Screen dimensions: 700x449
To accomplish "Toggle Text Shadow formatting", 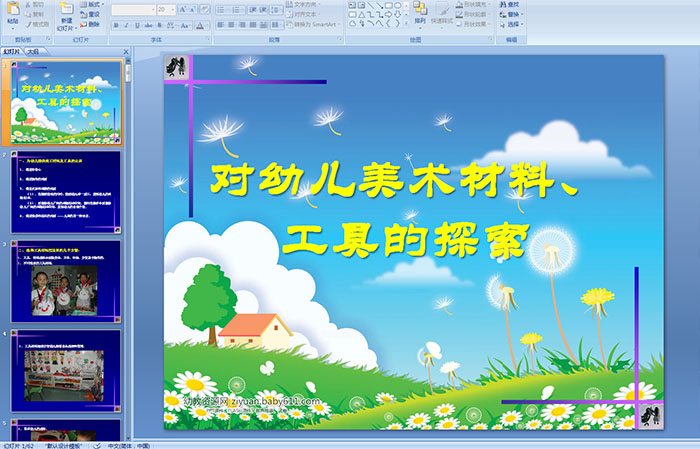I will point(159,25).
